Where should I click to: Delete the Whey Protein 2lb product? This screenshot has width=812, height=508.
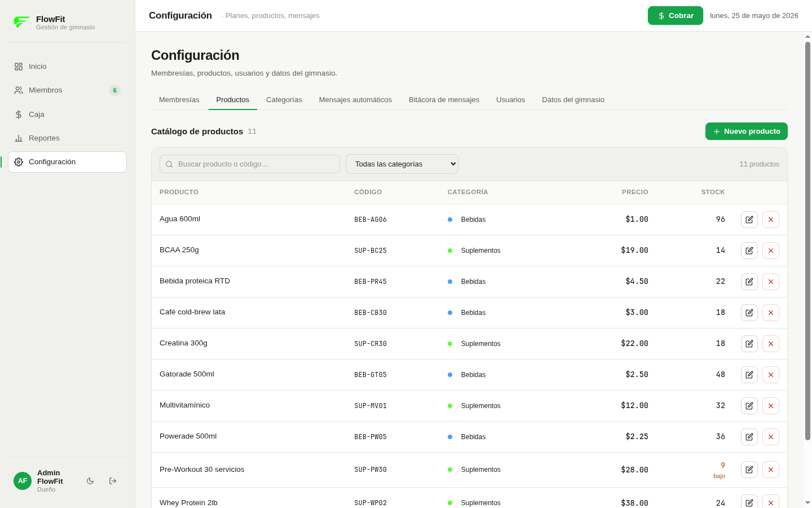(x=770, y=502)
